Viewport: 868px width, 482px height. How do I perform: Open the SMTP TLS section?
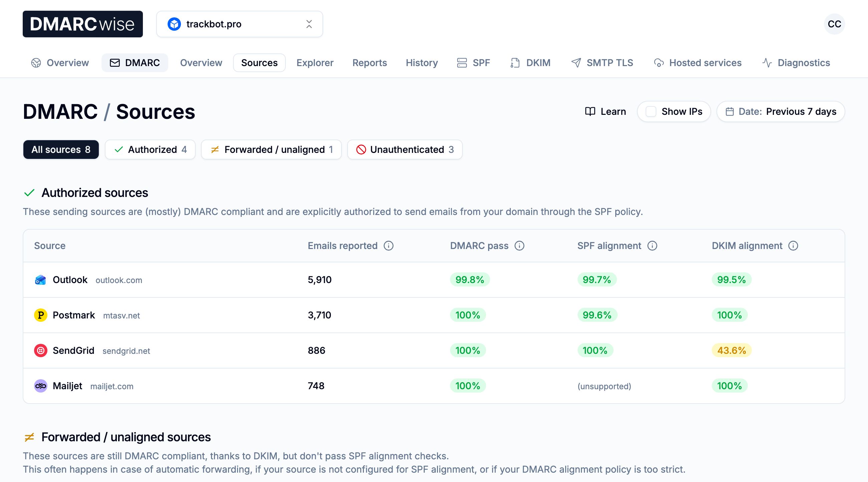pos(602,63)
